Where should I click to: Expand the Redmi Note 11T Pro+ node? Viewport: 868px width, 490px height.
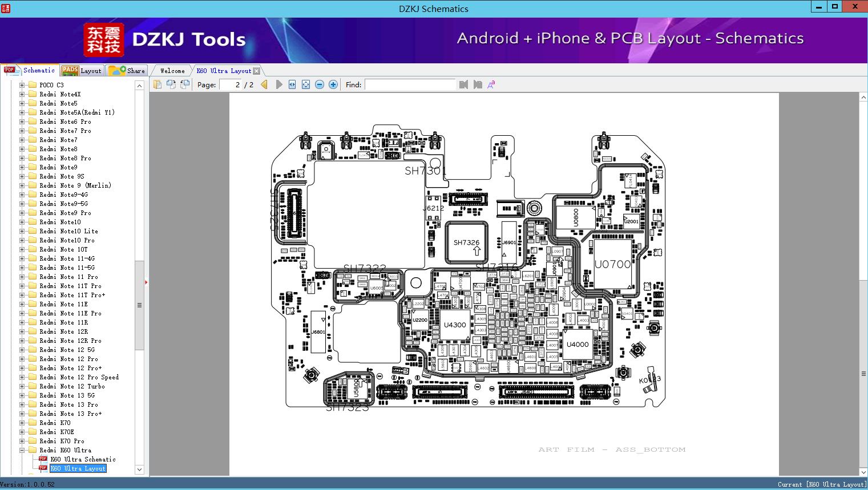tap(22, 295)
